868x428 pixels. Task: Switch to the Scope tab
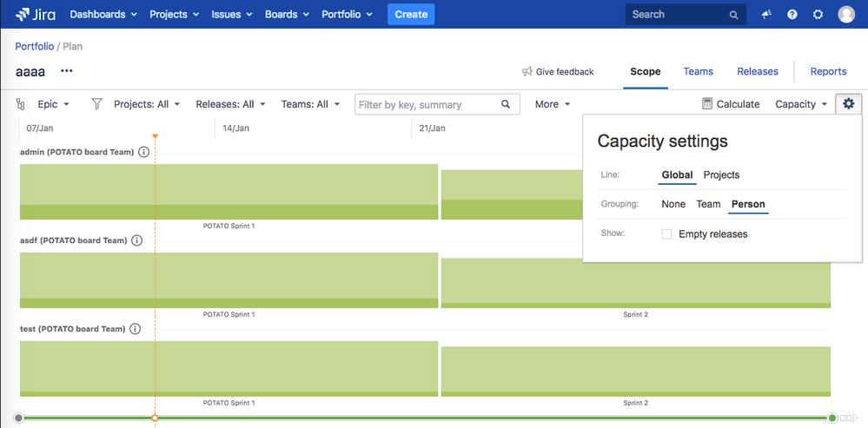(x=646, y=72)
